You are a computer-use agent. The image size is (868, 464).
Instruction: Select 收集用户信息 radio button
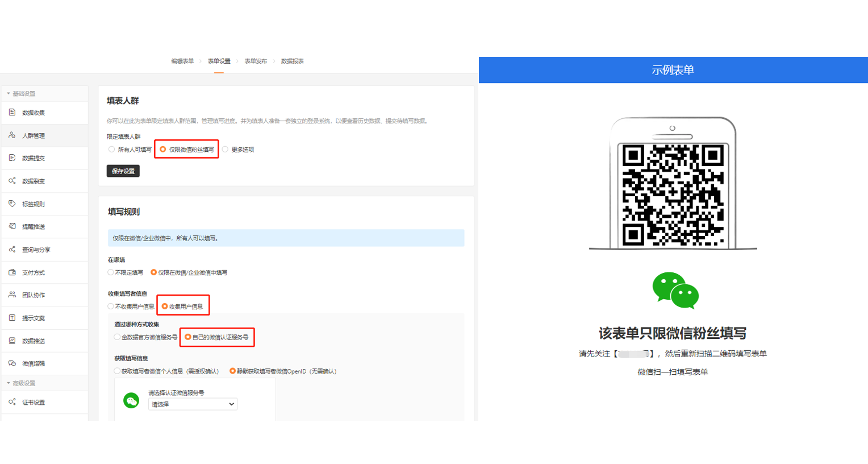(x=165, y=306)
